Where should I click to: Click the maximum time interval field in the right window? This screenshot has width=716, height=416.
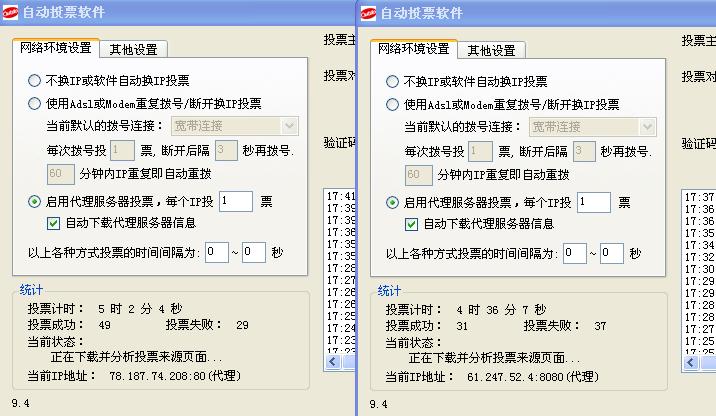612,253
